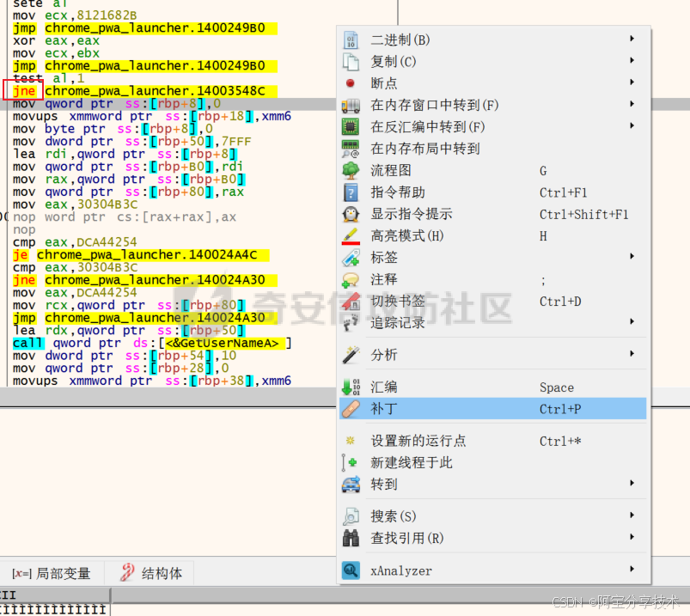Click the copy (复制) pages icon
Image resolution: width=690 pixels, height=616 pixels.
pos(351,62)
